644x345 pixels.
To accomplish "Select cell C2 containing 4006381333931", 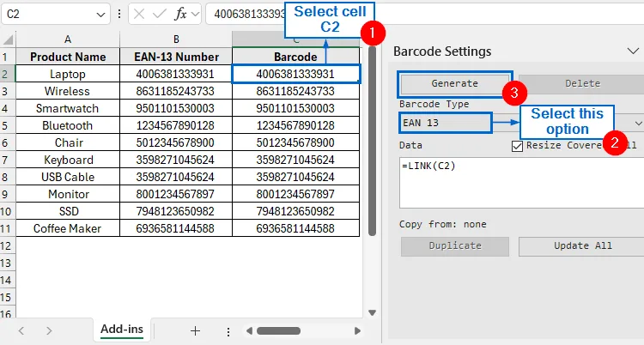I will [295, 74].
